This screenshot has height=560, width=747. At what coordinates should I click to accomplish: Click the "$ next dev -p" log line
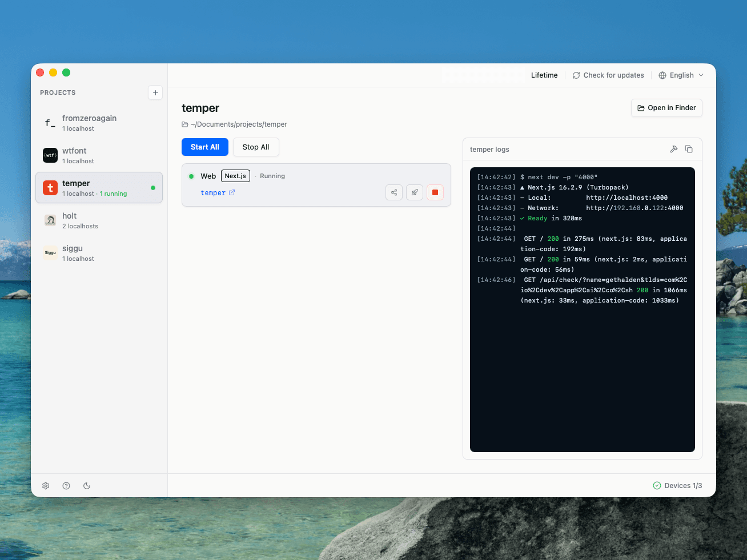click(x=559, y=177)
